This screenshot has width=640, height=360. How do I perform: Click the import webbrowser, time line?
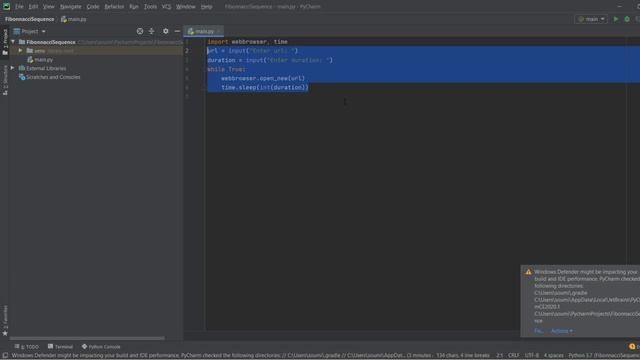(247, 42)
